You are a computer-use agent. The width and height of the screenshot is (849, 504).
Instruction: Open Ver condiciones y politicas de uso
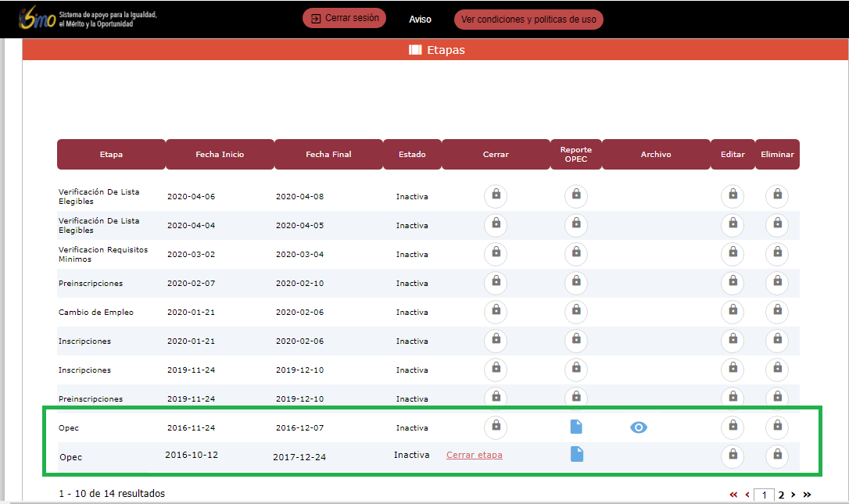point(528,20)
